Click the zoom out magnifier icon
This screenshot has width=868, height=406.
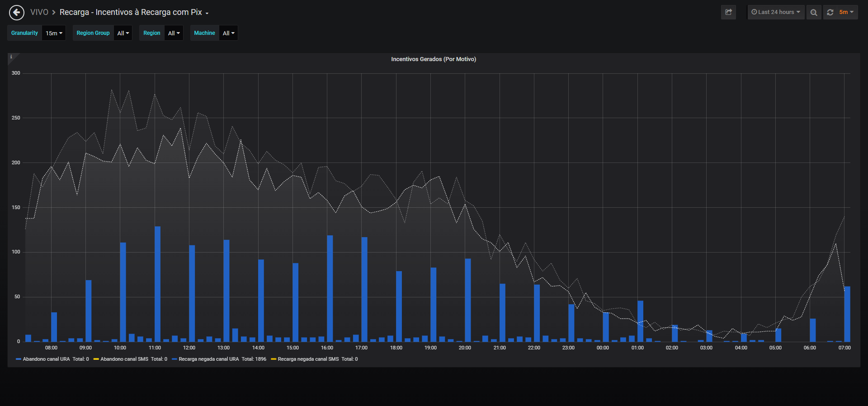(x=814, y=12)
